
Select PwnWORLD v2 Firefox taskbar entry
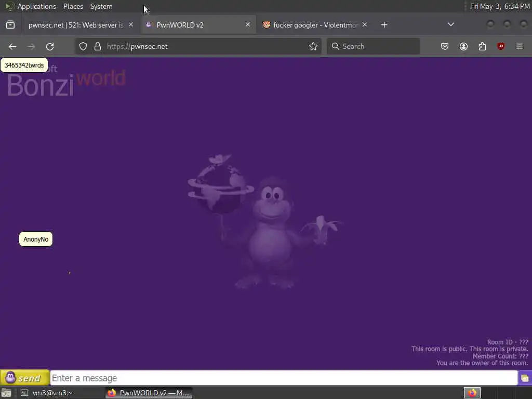(x=149, y=393)
